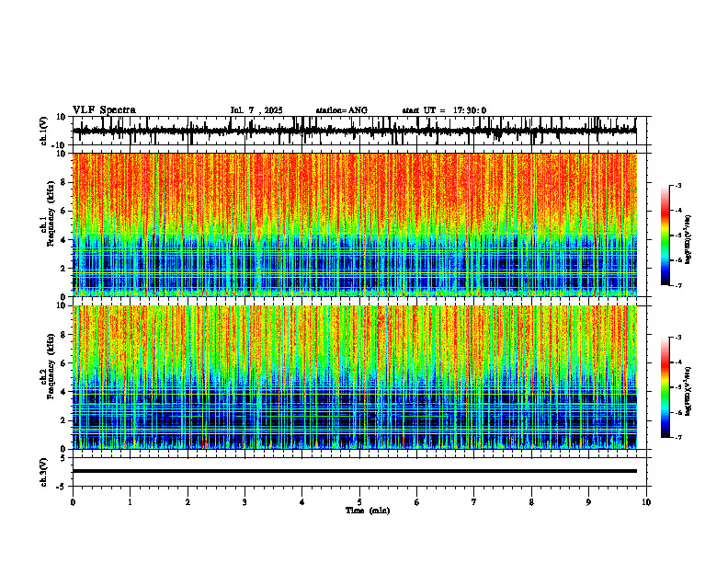Viewport: 728px width, 563px height.
Task: Click inside the ch.1 frequency spectrogram panel
Action: click(354, 224)
